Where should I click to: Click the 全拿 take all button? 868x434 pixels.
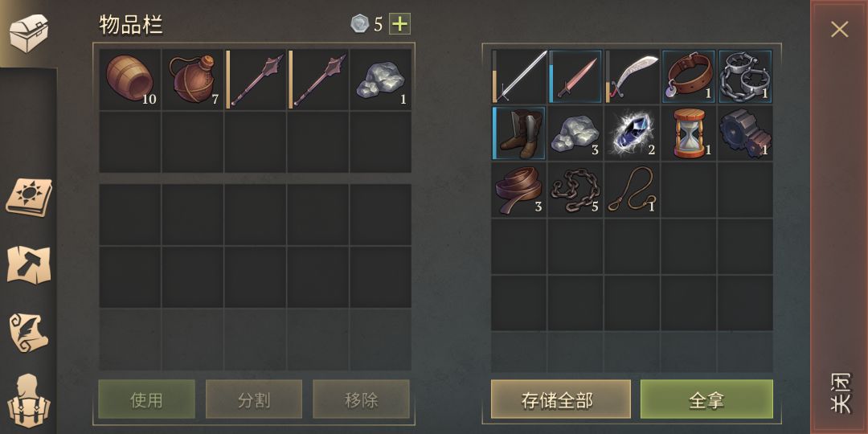707,399
